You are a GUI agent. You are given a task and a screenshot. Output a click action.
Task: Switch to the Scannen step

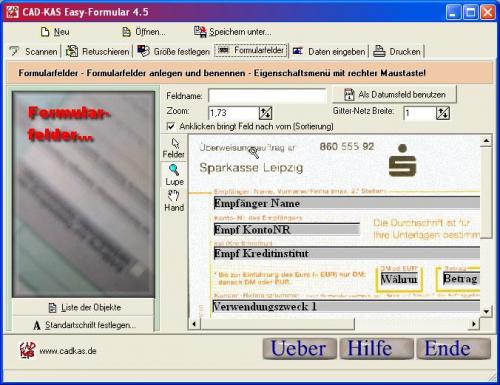33,52
